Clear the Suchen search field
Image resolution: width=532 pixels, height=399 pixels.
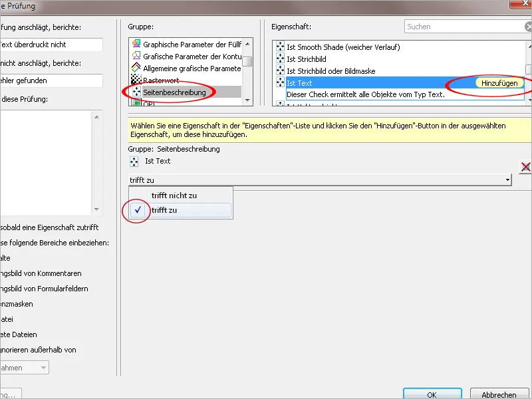click(528, 27)
